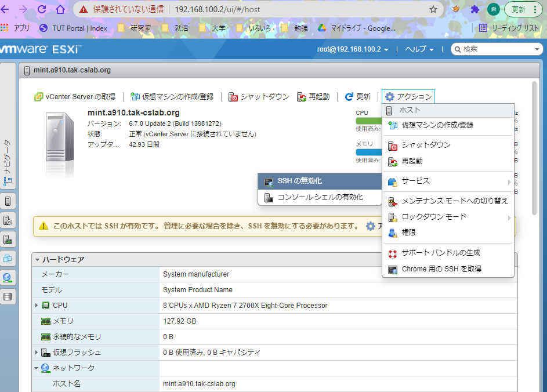The height and width of the screenshot is (392, 547).
Task: Open the Monitor view from the sidebar
Action: coord(8,239)
